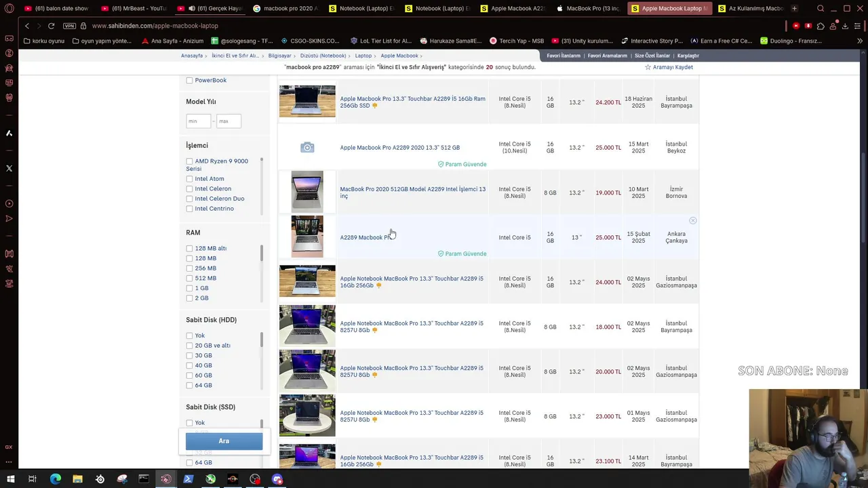
Task: Tick the 64 GB HDD checkbox
Action: tap(189, 386)
